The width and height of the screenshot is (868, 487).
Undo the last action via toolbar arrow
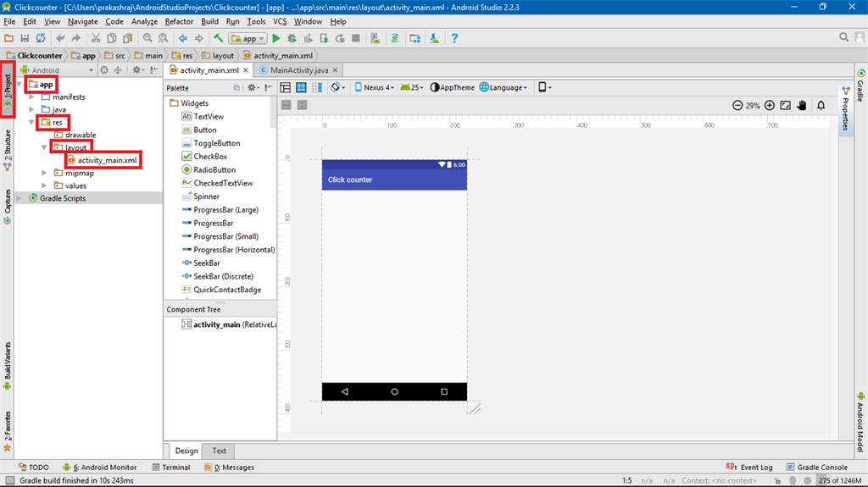pos(60,38)
